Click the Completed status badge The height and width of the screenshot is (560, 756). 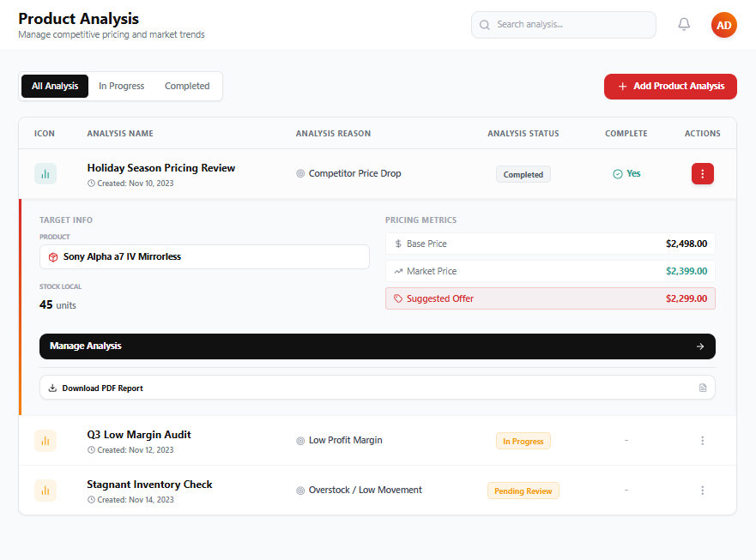pos(523,174)
